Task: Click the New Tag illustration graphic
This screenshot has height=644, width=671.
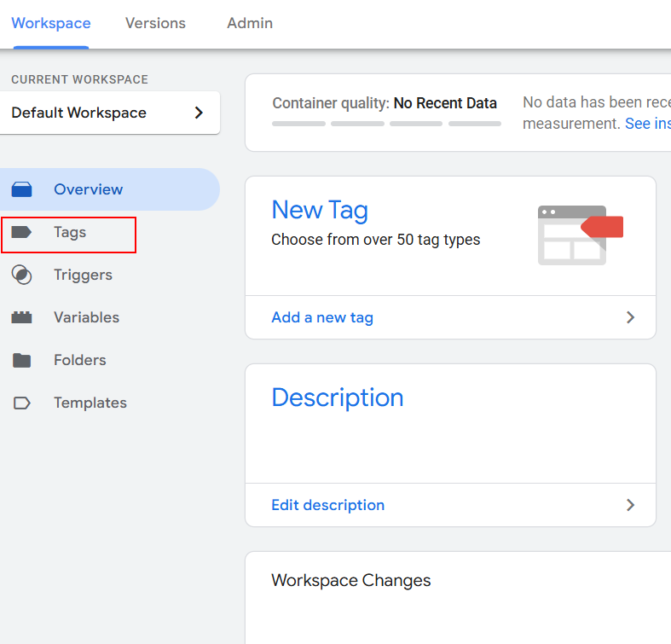Action: pos(580,235)
